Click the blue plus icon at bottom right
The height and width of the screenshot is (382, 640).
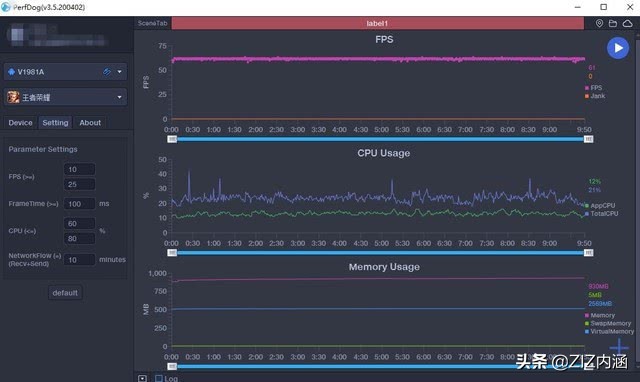click(x=619, y=347)
